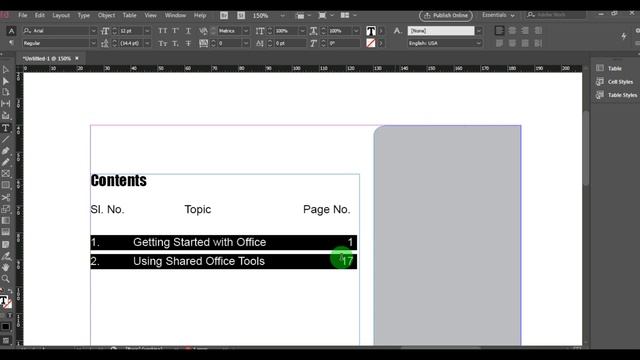Image resolution: width=640 pixels, height=360 pixels.
Task: Open the font size 12 pt dropdown
Action: (x=147, y=31)
